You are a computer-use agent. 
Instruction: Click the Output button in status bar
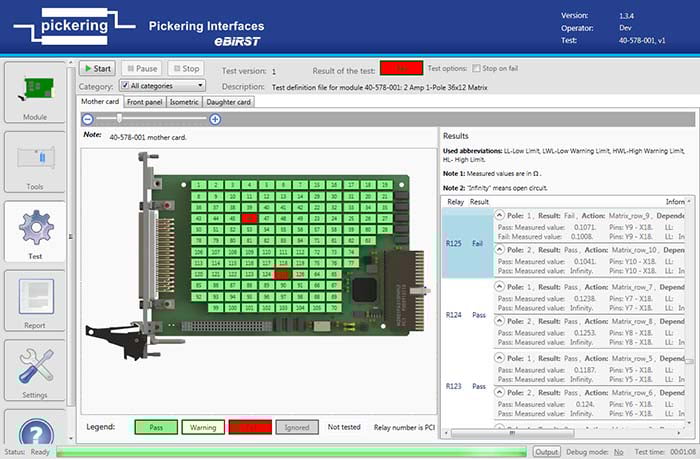point(546,452)
